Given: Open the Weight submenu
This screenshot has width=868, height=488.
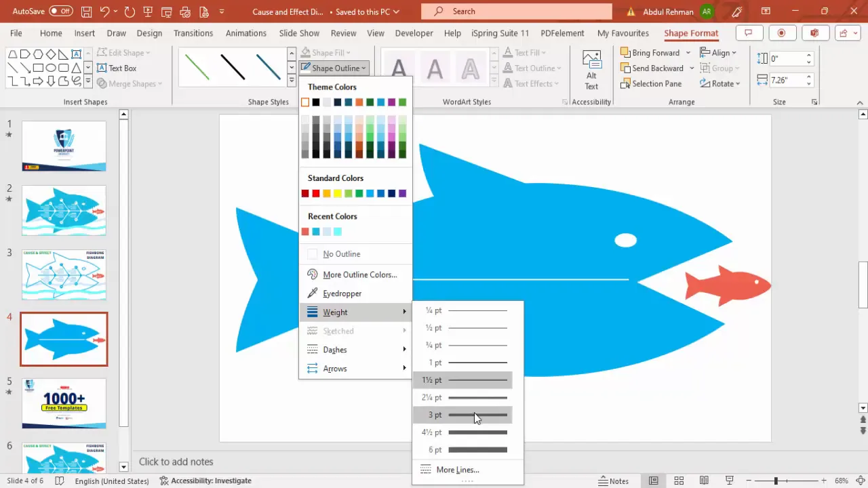Looking at the screenshot, I should click(355, 312).
